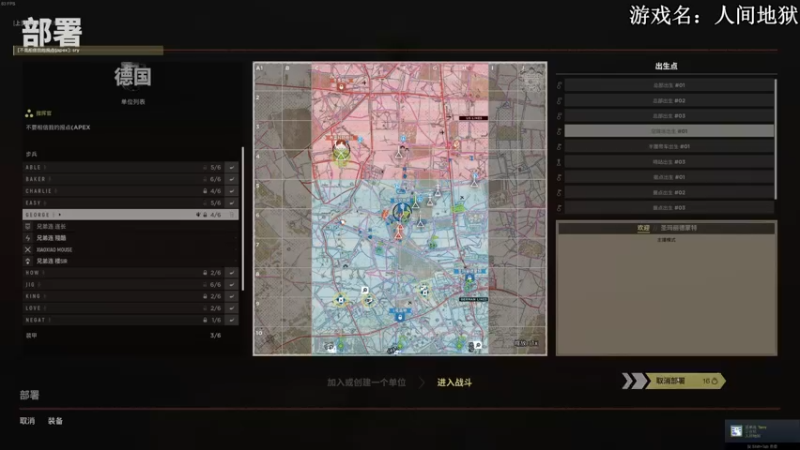Click the GERMAN LINES label on the map
The image size is (800, 450).
473,299
